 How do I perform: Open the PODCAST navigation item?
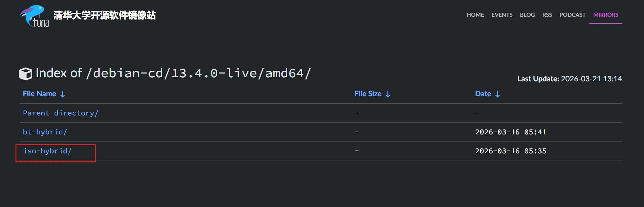572,15
